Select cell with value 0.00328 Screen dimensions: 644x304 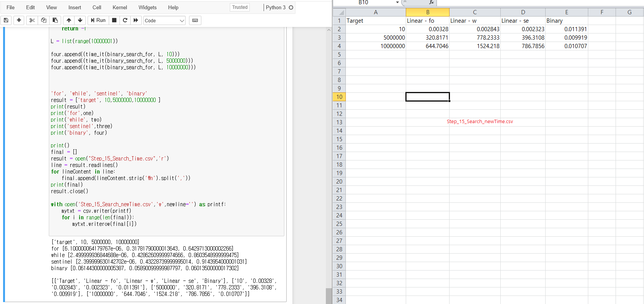(x=428, y=29)
